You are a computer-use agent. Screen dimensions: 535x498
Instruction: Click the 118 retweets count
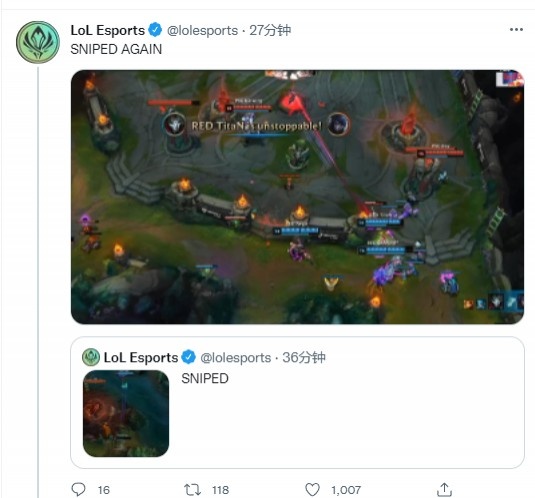(x=220, y=490)
